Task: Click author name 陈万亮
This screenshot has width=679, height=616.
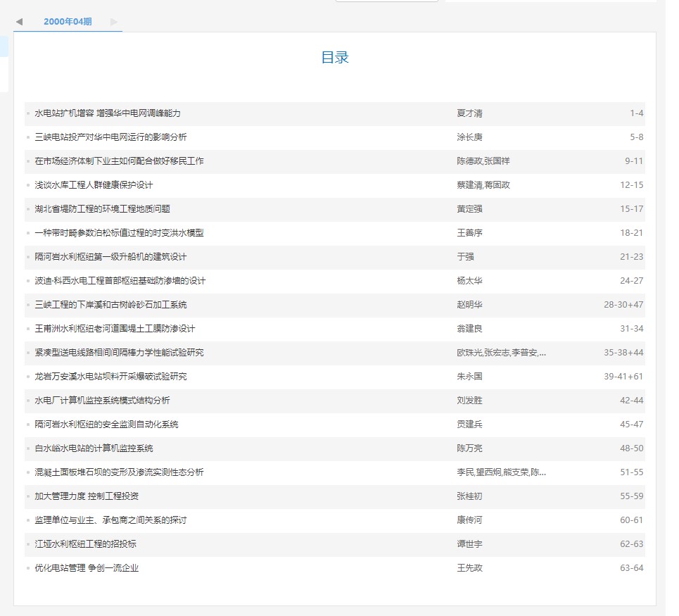Action: click(x=469, y=448)
